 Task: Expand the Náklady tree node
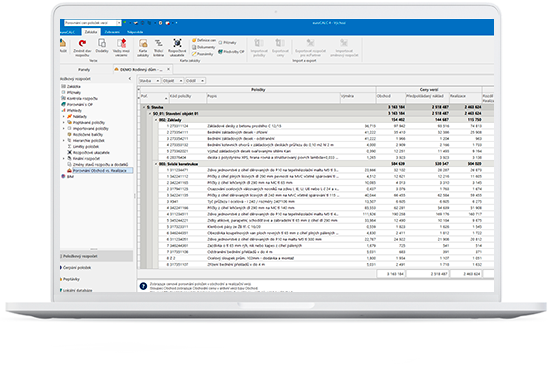[63, 116]
